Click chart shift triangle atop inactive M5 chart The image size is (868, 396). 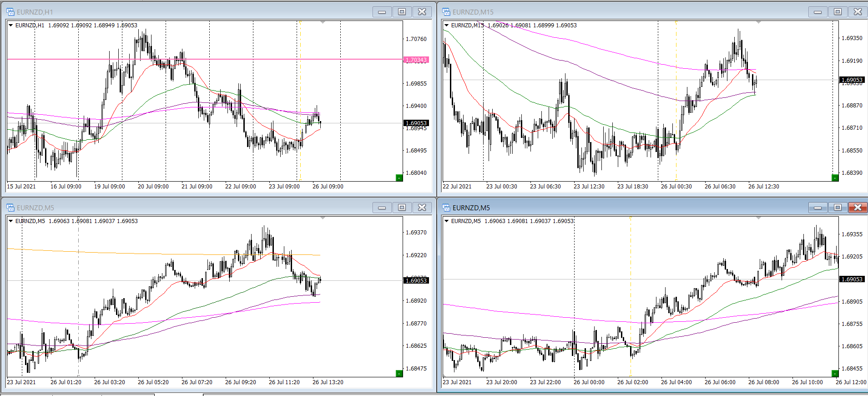pyautogui.click(x=323, y=218)
